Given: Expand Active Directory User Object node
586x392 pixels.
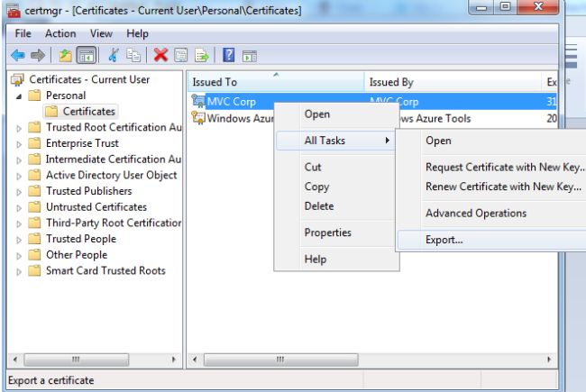Looking at the screenshot, I should tap(19, 176).
